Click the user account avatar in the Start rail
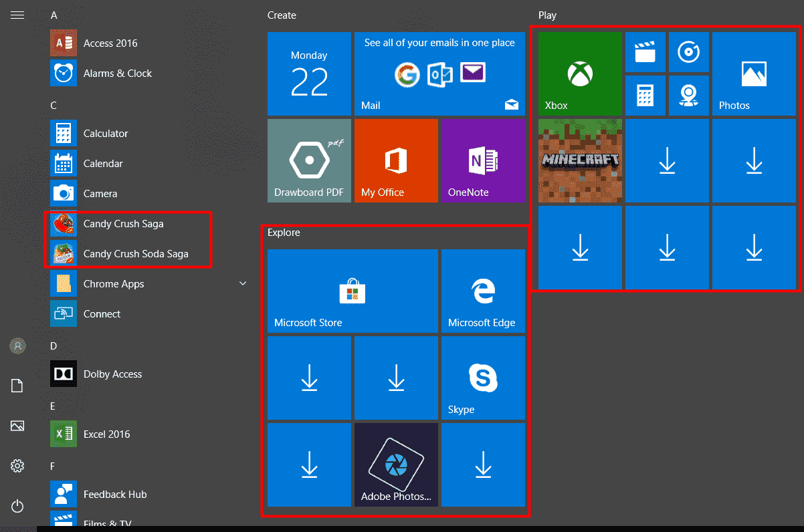The height and width of the screenshot is (532, 804). click(17, 346)
